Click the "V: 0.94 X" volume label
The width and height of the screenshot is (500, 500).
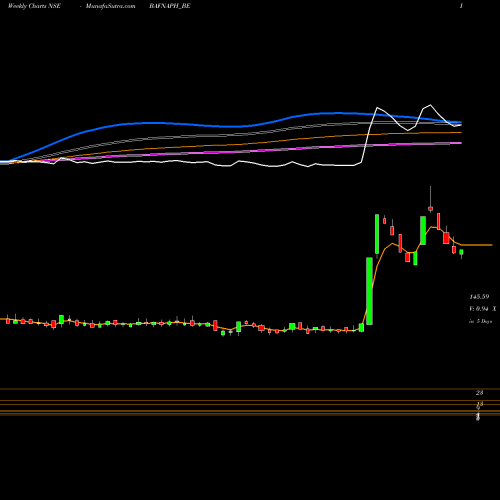(x=483, y=309)
